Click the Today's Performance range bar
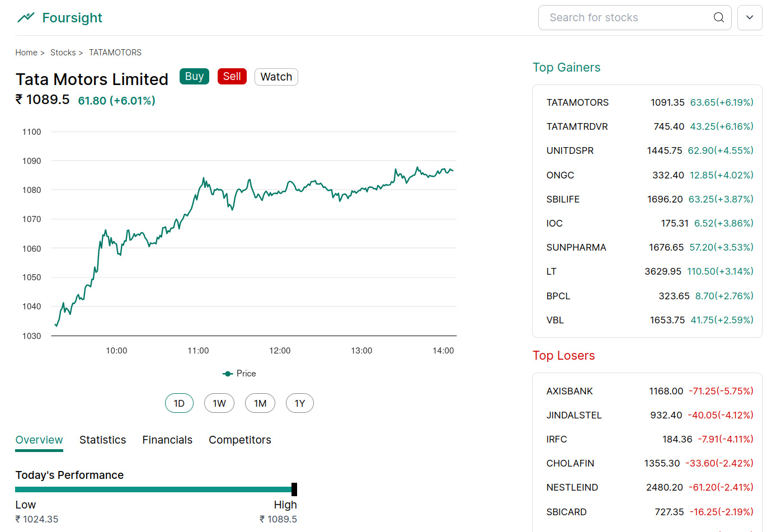 [x=156, y=489]
